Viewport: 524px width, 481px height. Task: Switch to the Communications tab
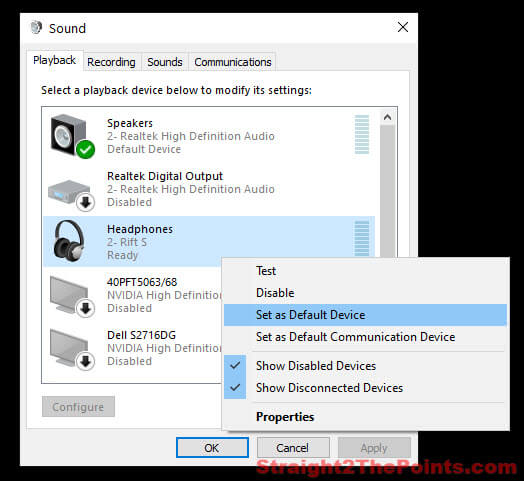(233, 62)
